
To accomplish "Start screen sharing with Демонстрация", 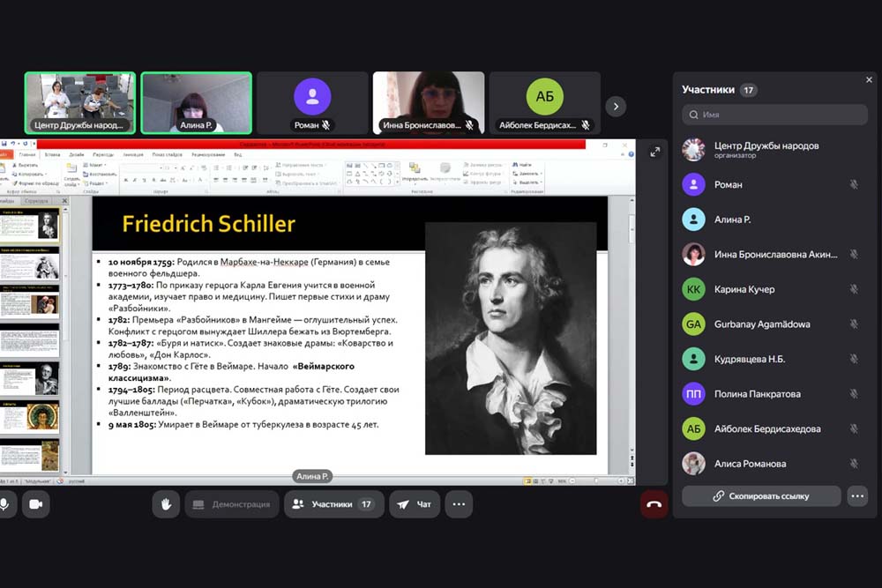I will point(231,504).
